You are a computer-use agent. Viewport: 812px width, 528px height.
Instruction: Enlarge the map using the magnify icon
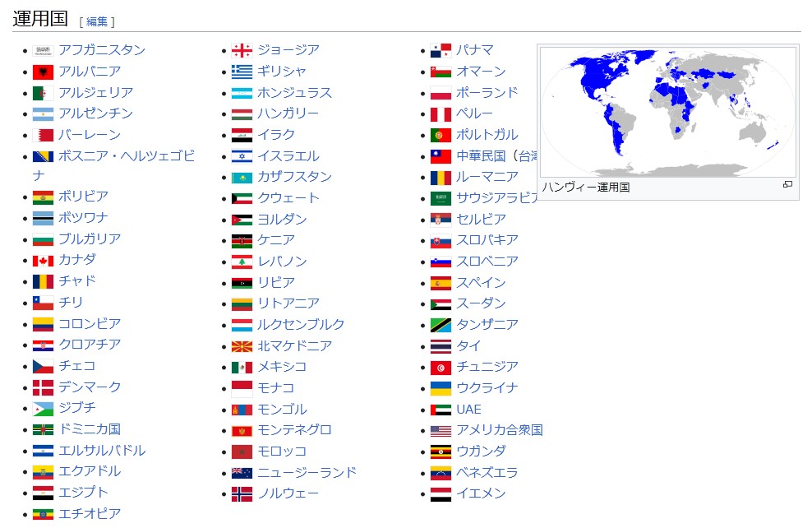(787, 185)
